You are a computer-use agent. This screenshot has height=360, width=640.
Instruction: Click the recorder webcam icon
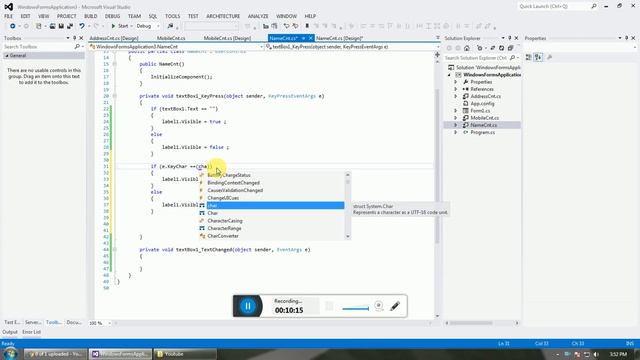pyautogui.click(x=379, y=306)
